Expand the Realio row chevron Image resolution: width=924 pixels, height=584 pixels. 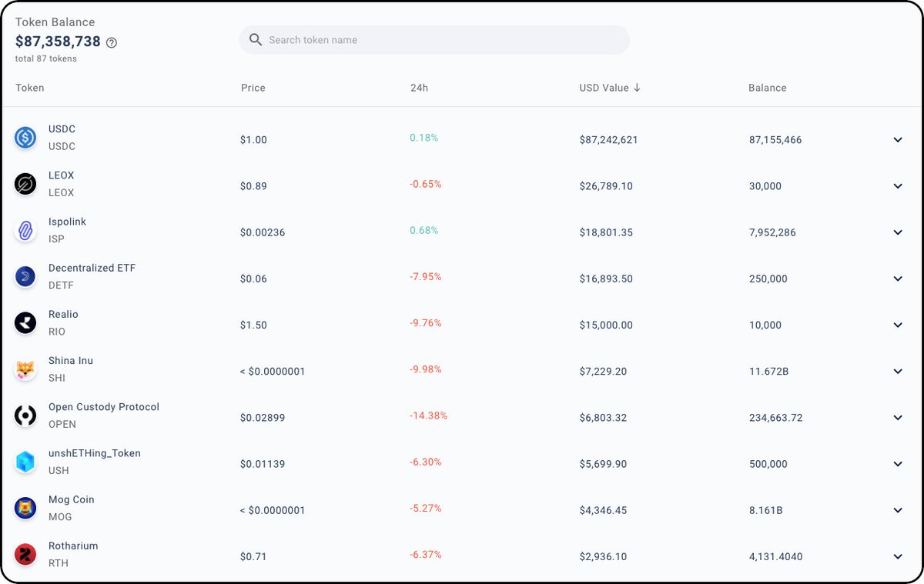coord(898,325)
